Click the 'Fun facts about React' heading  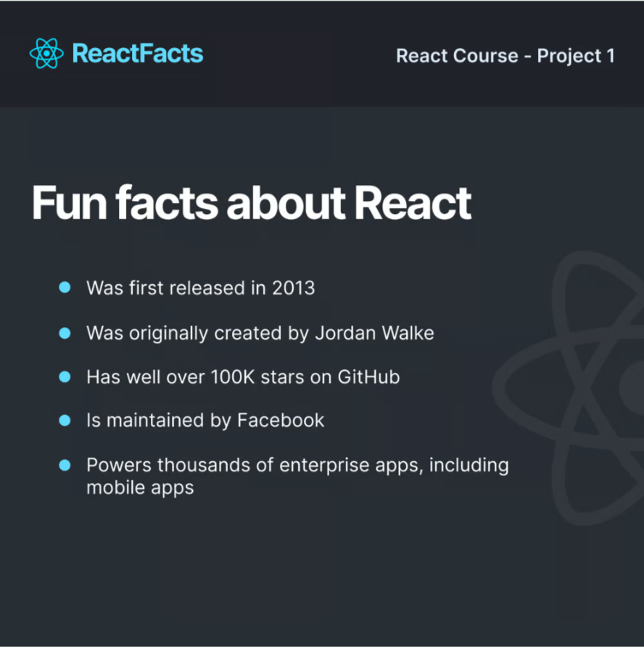(252, 203)
